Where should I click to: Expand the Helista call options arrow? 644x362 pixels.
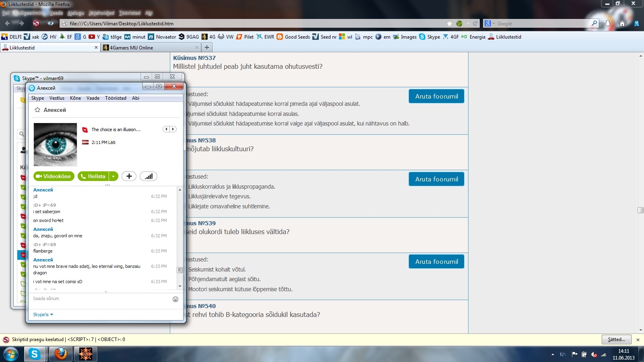pyautogui.click(x=114, y=176)
